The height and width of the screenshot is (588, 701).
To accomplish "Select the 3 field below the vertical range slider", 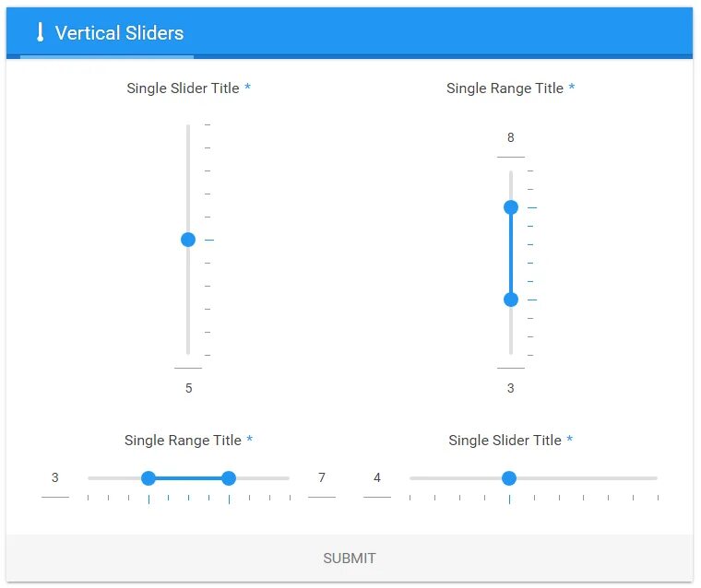I will coord(511,388).
